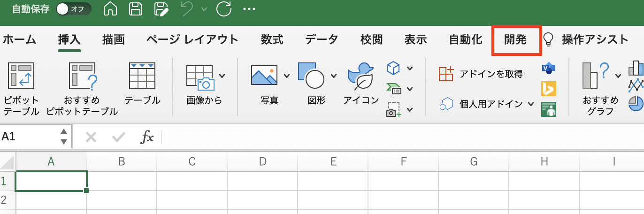The height and width of the screenshot is (214, 644).
Task: Click cell C1
Action: click(x=192, y=181)
